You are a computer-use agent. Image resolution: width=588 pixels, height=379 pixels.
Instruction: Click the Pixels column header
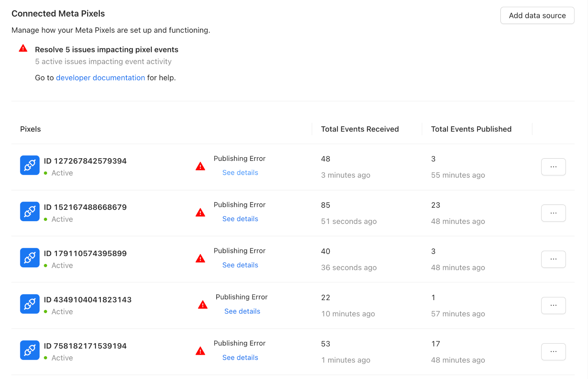30,129
